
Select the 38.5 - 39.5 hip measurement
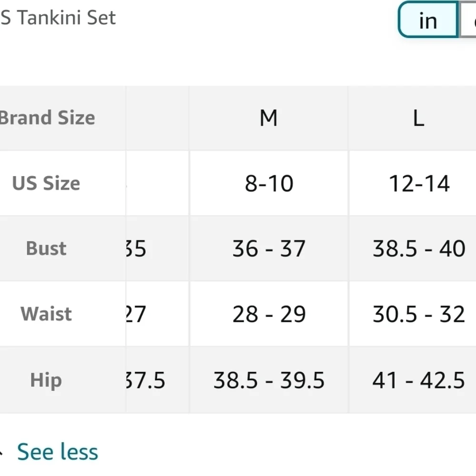coord(269,380)
